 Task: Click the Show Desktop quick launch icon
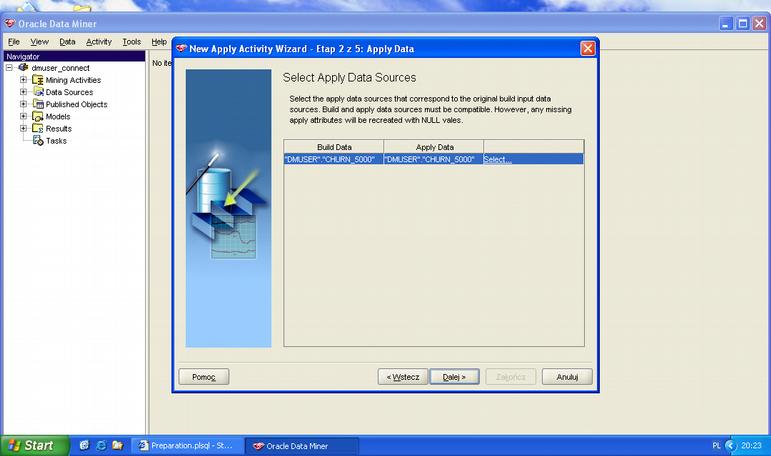(x=84, y=445)
